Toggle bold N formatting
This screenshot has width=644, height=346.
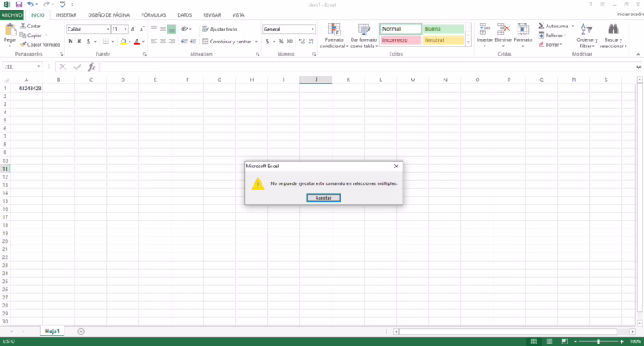click(x=71, y=42)
